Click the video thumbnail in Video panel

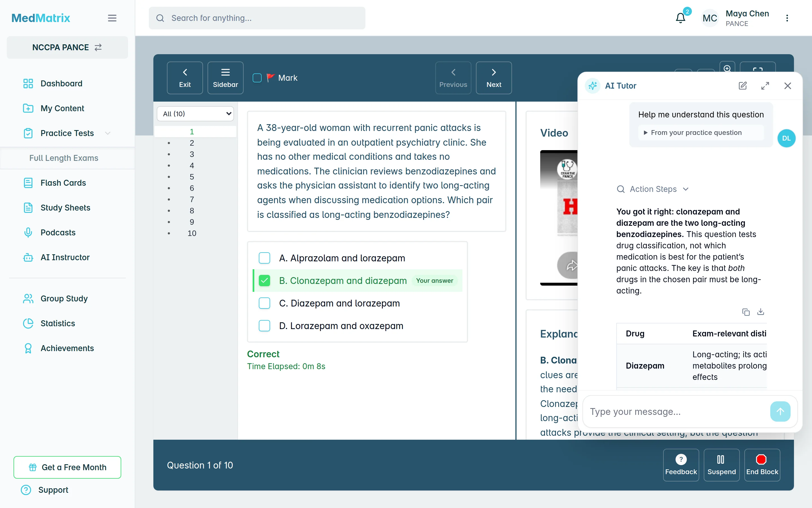click(559, 218)
